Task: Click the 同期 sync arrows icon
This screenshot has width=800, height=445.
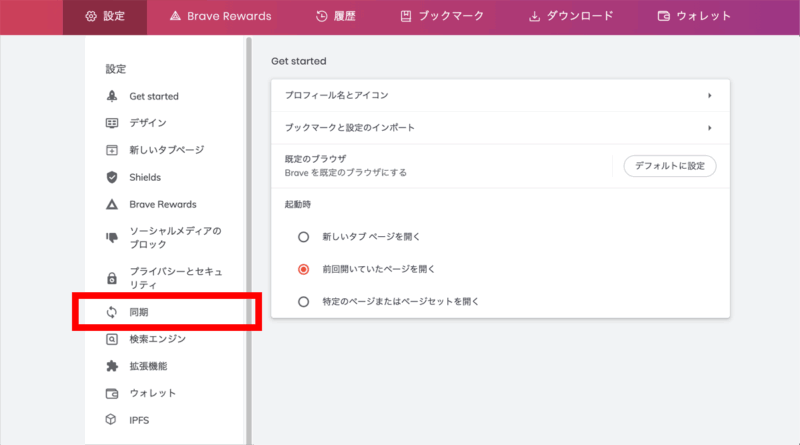Action: 112,312
